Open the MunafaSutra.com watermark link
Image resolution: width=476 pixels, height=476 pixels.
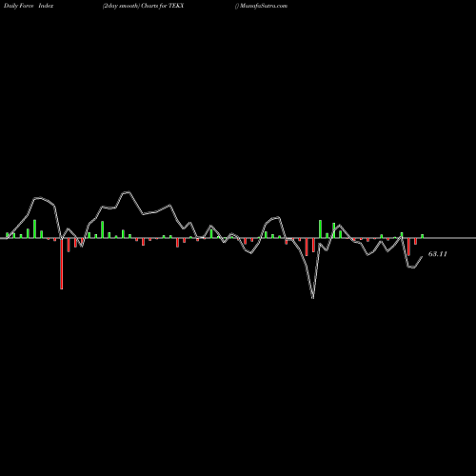262,6
